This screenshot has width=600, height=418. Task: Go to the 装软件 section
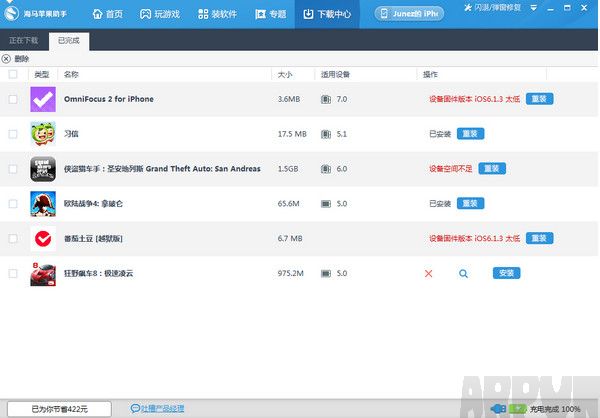click(216, 14)
